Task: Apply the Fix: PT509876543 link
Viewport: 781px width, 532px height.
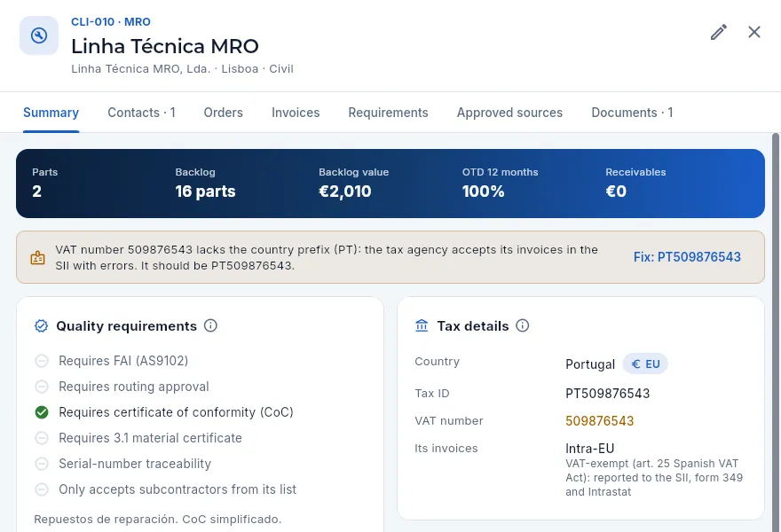Action: (x=687, y=257)
